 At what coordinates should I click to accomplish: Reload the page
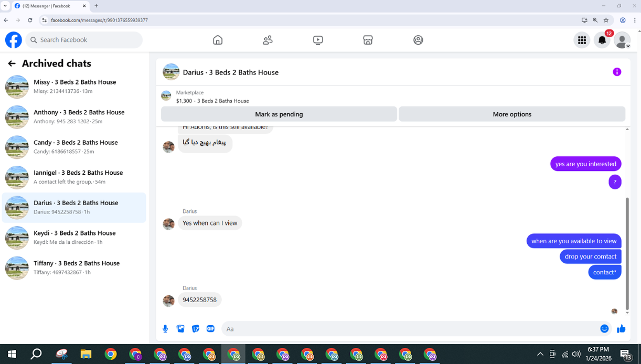coord(30,20)
